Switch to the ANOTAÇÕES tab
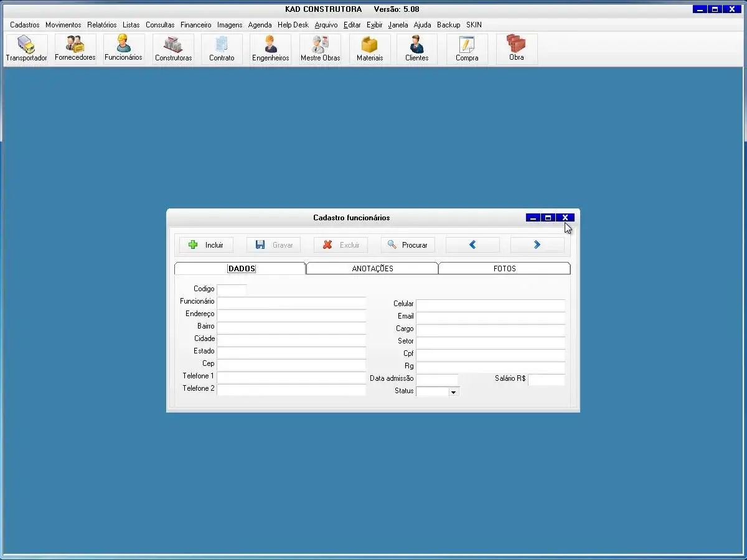 pyautogui.click(x=372, y=269)
